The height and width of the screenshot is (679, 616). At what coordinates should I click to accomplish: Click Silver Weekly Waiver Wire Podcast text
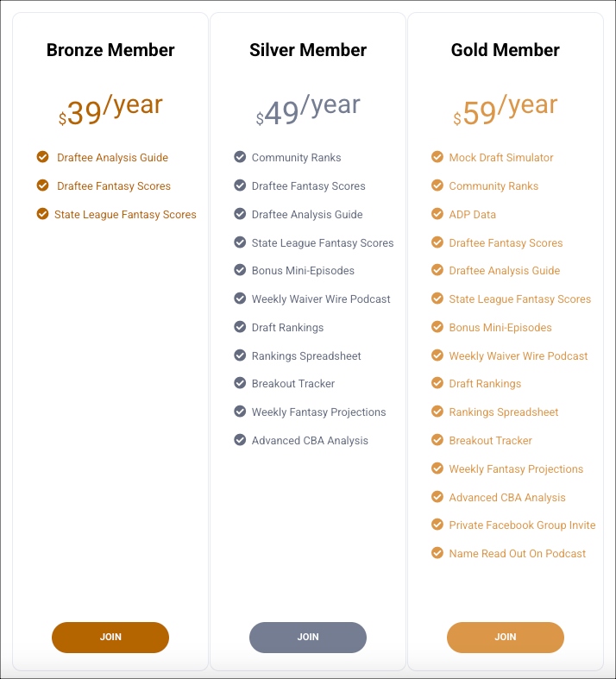pyautogui.click(x=321, y=299)
